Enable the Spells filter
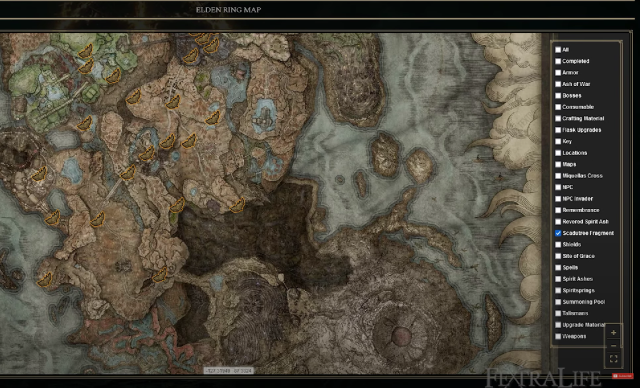The image size is (640, 388). (x=558, y=267)
